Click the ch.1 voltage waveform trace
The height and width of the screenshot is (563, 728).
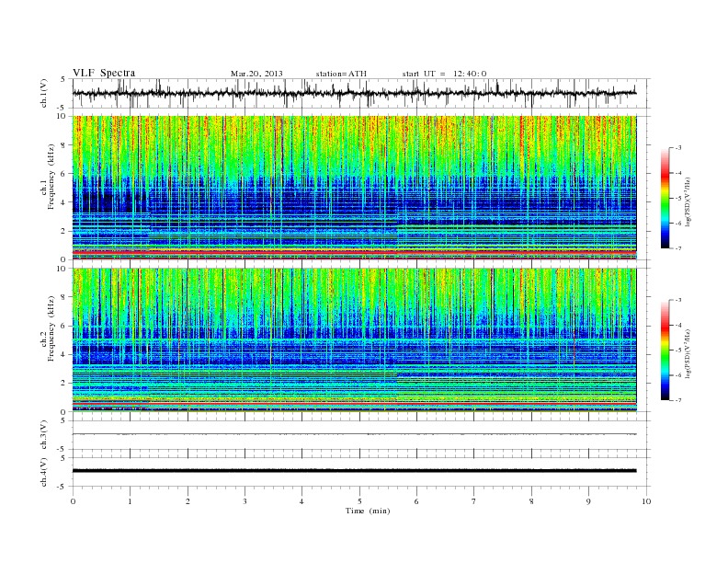tap(354, 93)
